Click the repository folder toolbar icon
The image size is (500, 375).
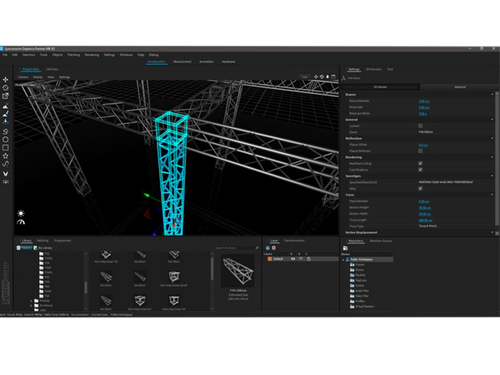point(345,248)
